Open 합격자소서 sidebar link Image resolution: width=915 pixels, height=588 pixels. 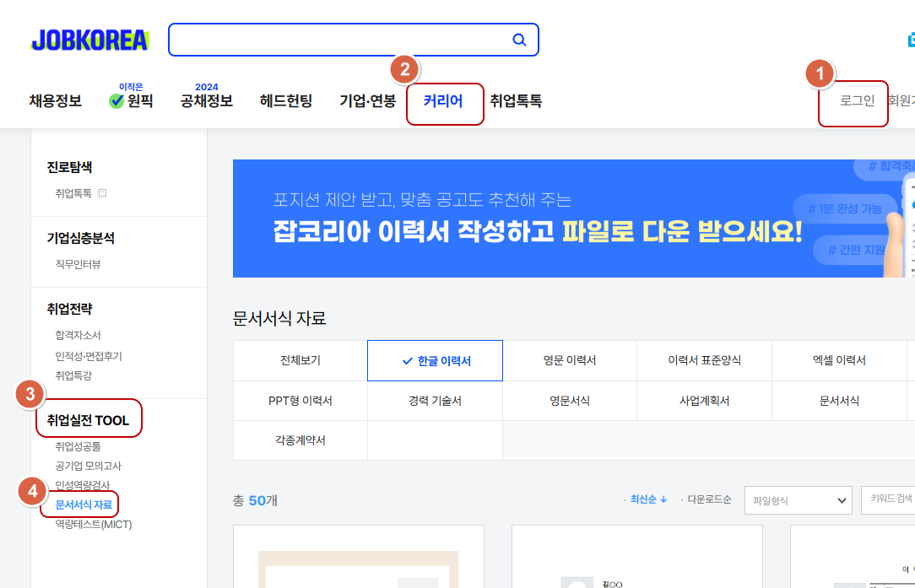point(79,336)
